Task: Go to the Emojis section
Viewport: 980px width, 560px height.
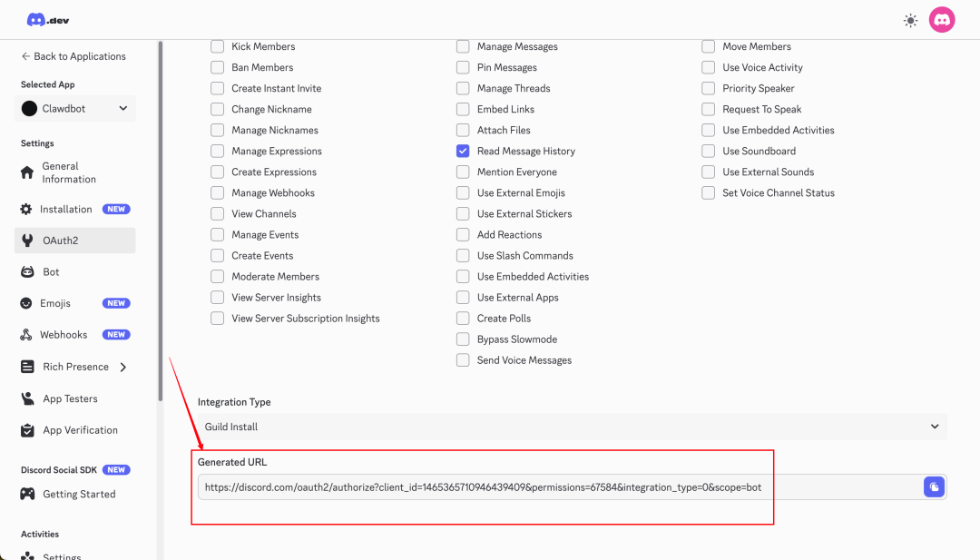Action: (x=54, y=302)
